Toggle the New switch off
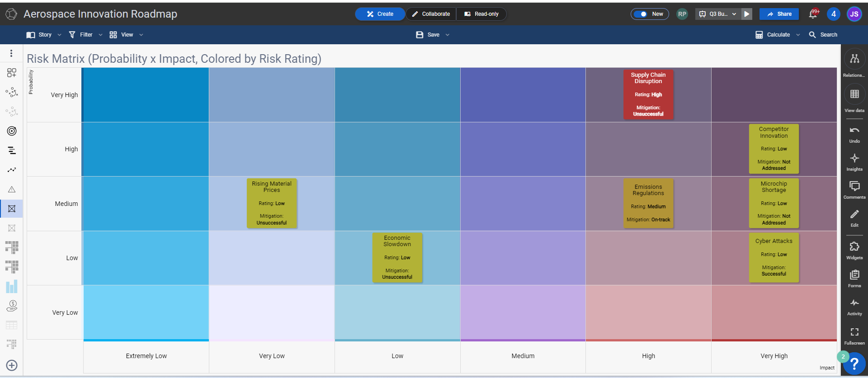The width and height of the screenshot is (868, 378). tap(641, 14)
